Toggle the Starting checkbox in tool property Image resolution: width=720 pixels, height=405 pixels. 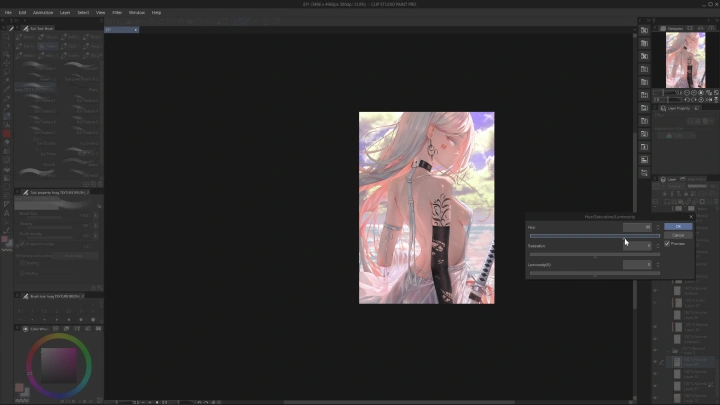tap(22, 263)
